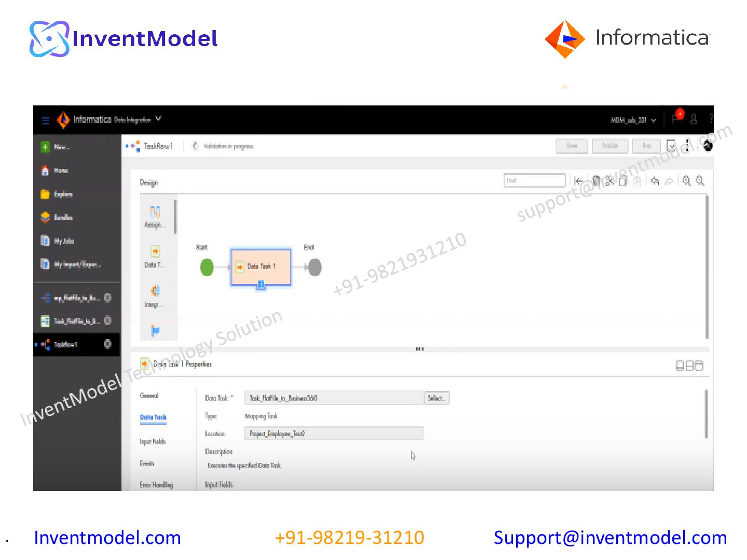Screen dimensions: 747x560
Task: Switch to the Task_FlatFile open tab in sidebar
Action: 71,321
